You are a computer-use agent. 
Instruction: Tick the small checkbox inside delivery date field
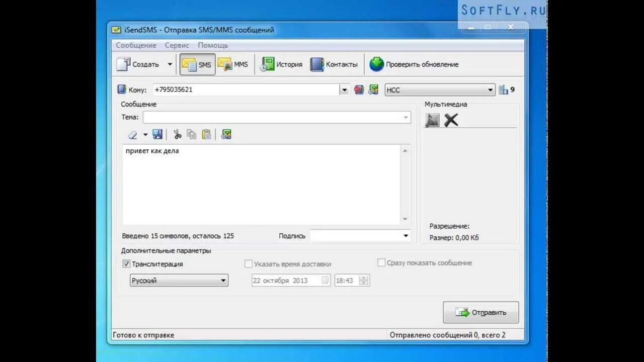pos(326,281)
